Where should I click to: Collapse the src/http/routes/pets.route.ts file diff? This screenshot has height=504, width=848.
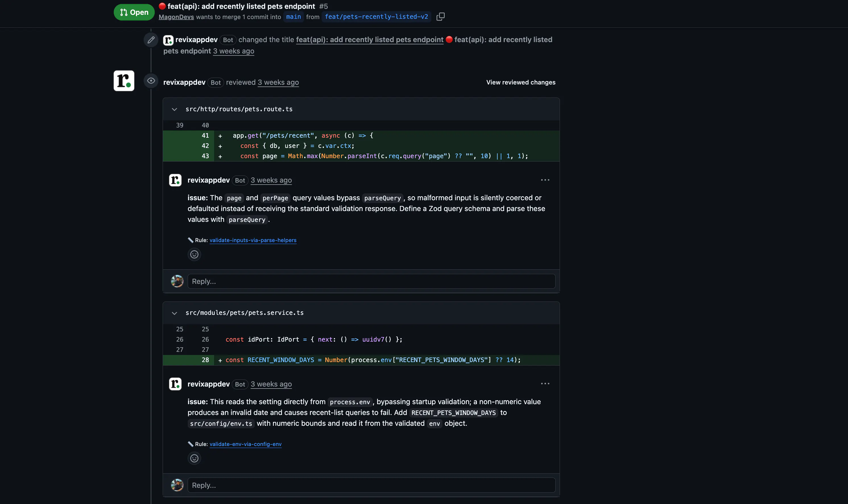pos(174,109)
